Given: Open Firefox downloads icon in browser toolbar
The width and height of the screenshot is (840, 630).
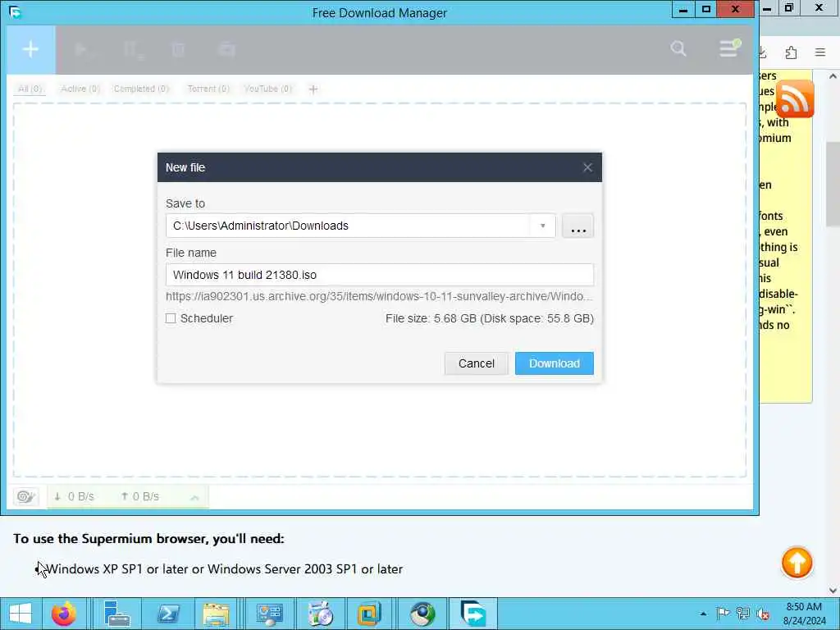Looking at the screenshot, I should coord(763,52).
